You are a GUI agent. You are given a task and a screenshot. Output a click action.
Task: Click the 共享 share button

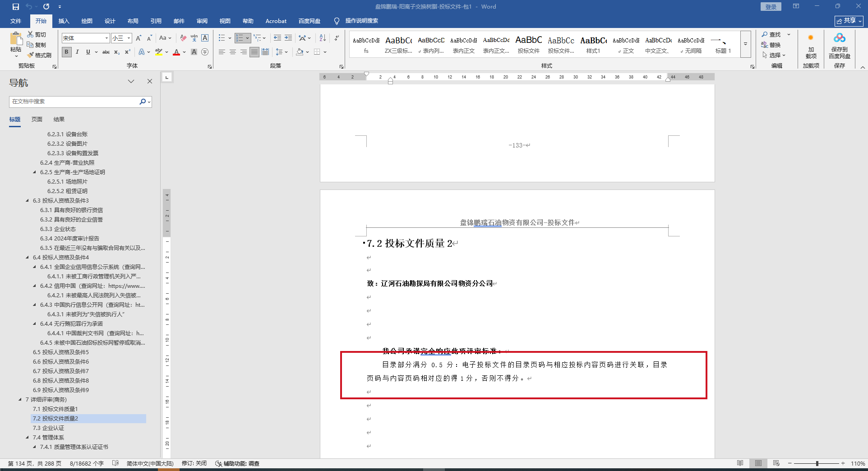coord(849,21)
